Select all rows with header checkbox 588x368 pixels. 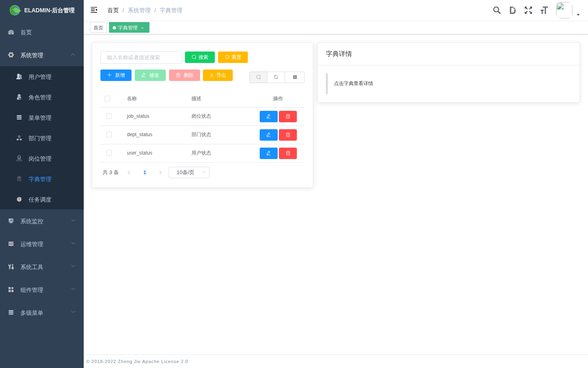(107, 99)
